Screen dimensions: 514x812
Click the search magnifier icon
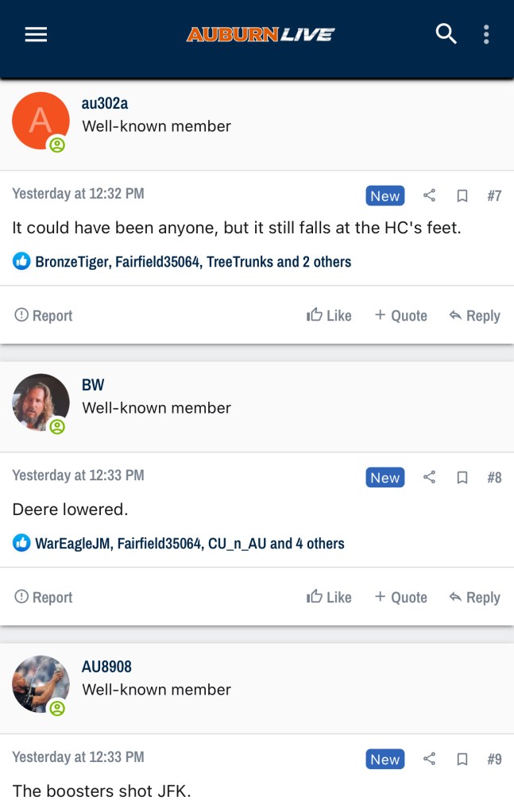[446, 34]
